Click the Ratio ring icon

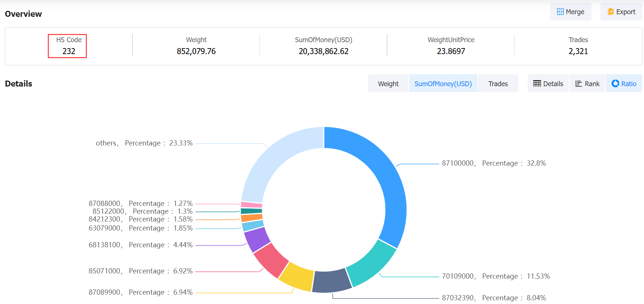615,84
